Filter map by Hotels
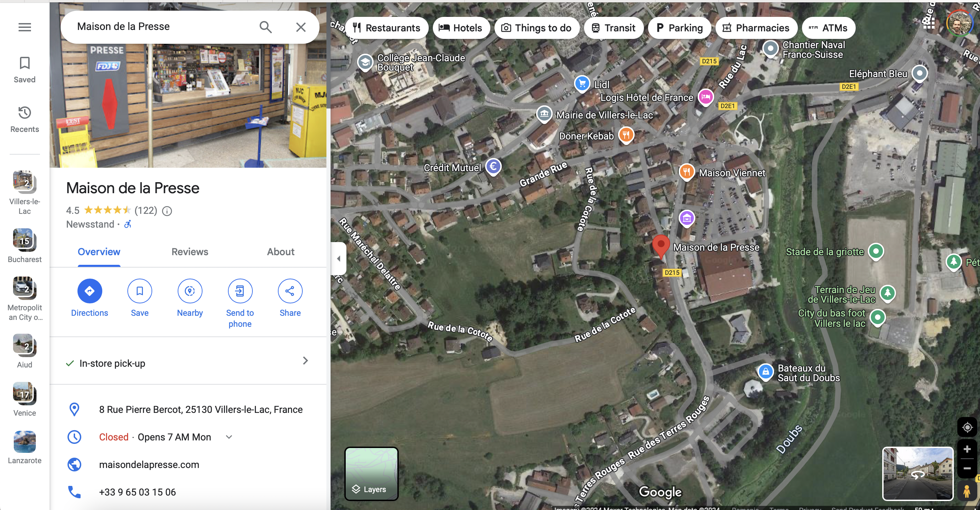Image resolution: width=980 pixels, height=510 pixels. point(461,28)
